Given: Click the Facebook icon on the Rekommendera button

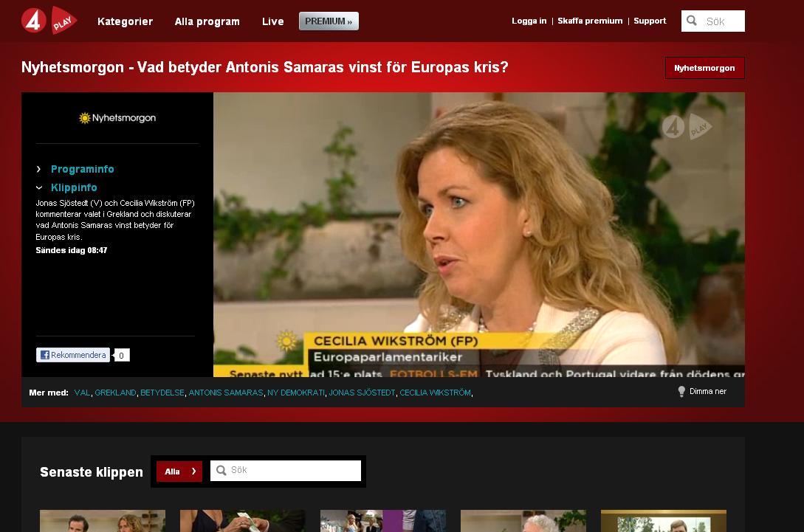Looking at the screenshot, I should (44, 355).
